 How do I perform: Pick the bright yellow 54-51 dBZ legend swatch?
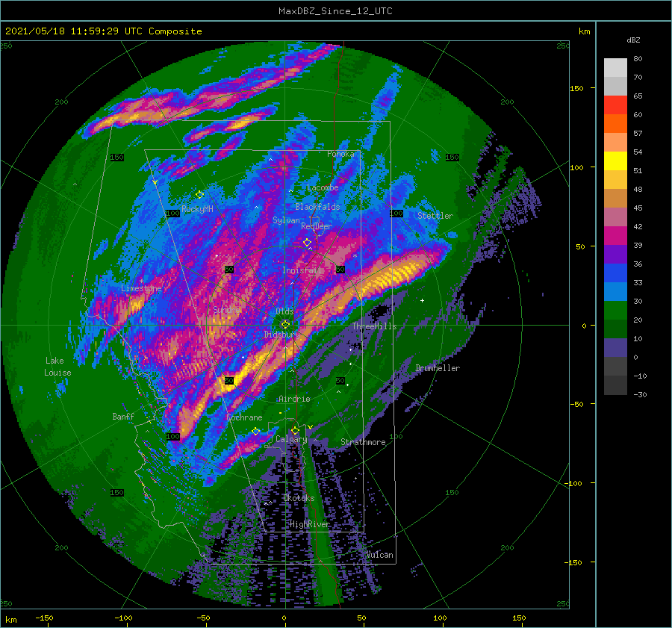pyautogui.click(x=615, y=161)
